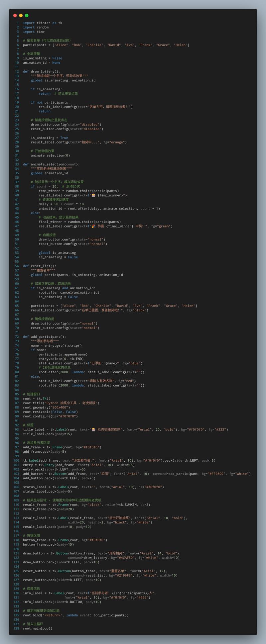Click line number 1 in the gutter
266x644 pixels.
[18, 23]
